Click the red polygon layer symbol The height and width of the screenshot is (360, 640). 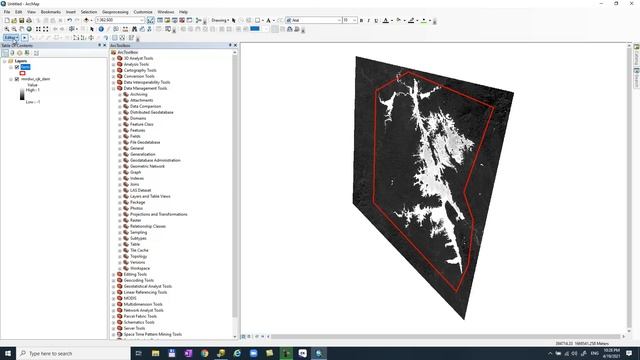click(x=22, y=73)
